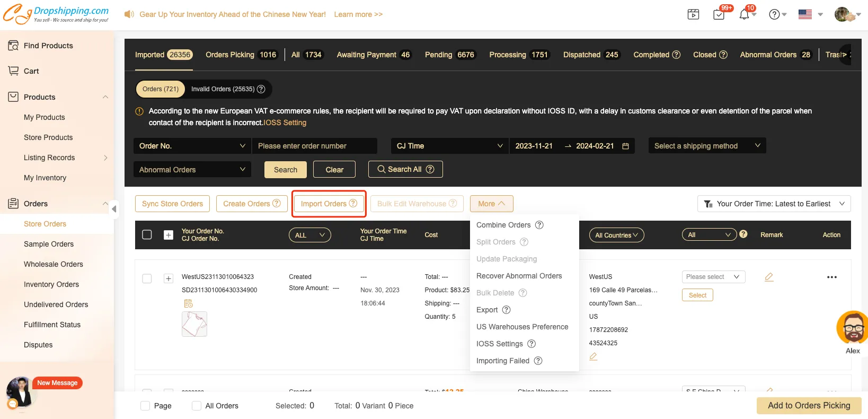868x419 pixels.
Task: Click the order number input field
Action: pos(314,146)
